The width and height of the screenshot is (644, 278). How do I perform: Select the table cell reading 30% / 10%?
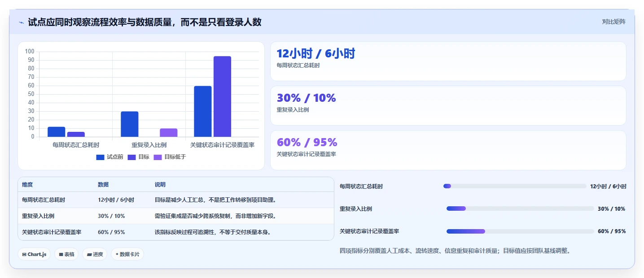[x=111, y=216]
